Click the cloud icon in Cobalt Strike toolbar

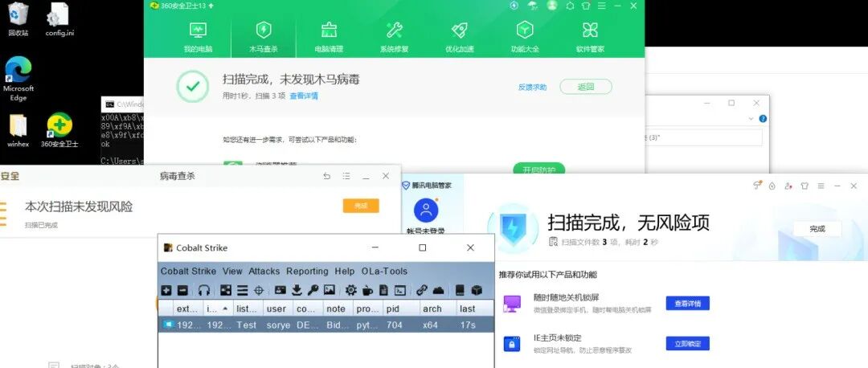tap(439, 290)
